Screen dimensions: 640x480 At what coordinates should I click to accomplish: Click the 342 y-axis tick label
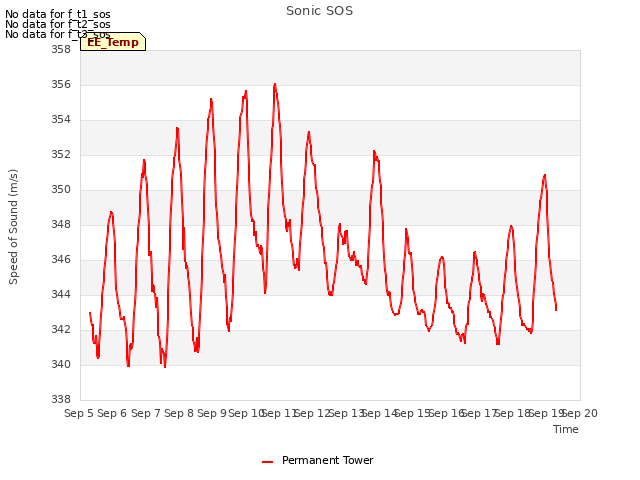coord(61,329)
